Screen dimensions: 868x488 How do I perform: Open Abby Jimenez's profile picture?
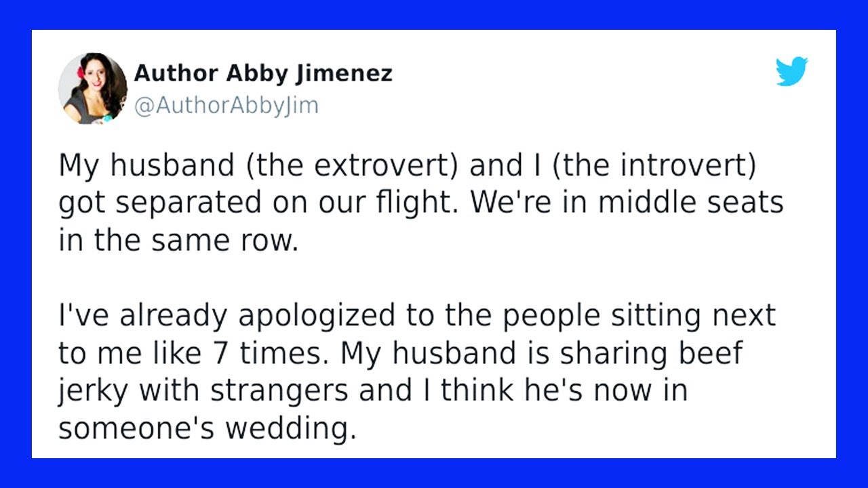tap(93, 88)
